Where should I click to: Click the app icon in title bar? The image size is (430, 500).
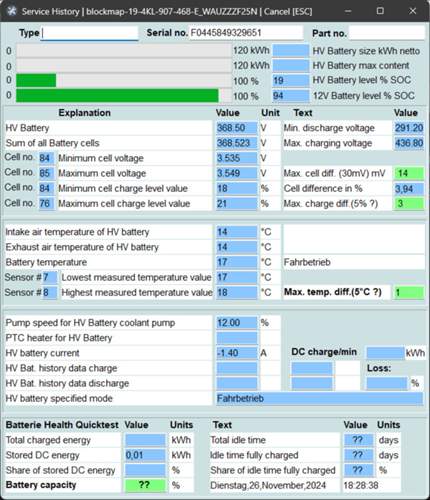click(12, 11)
